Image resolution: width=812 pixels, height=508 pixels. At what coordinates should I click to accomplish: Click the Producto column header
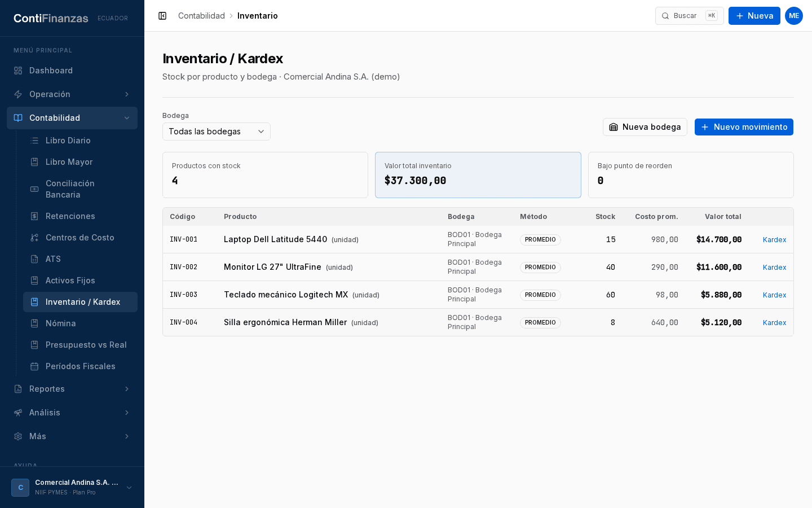point(240,217)
